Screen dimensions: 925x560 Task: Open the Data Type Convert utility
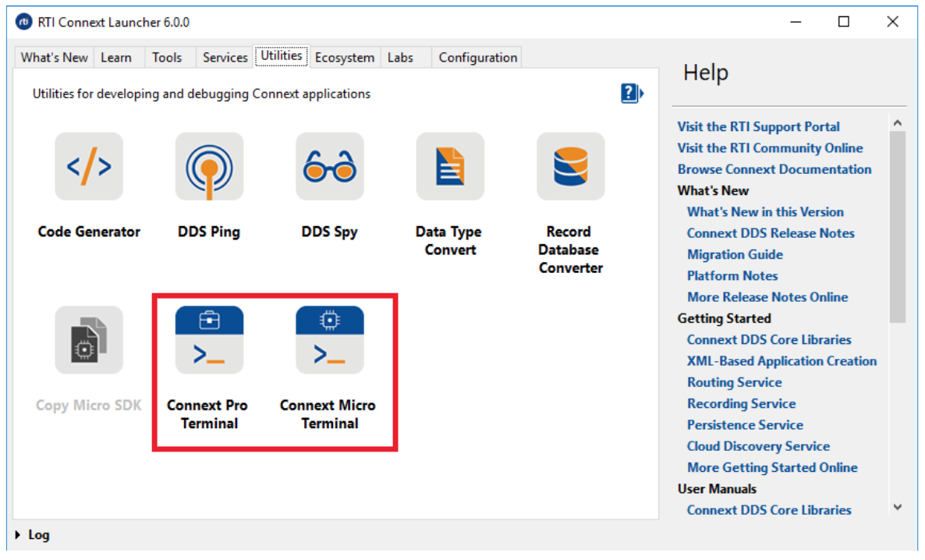[449, 167]
